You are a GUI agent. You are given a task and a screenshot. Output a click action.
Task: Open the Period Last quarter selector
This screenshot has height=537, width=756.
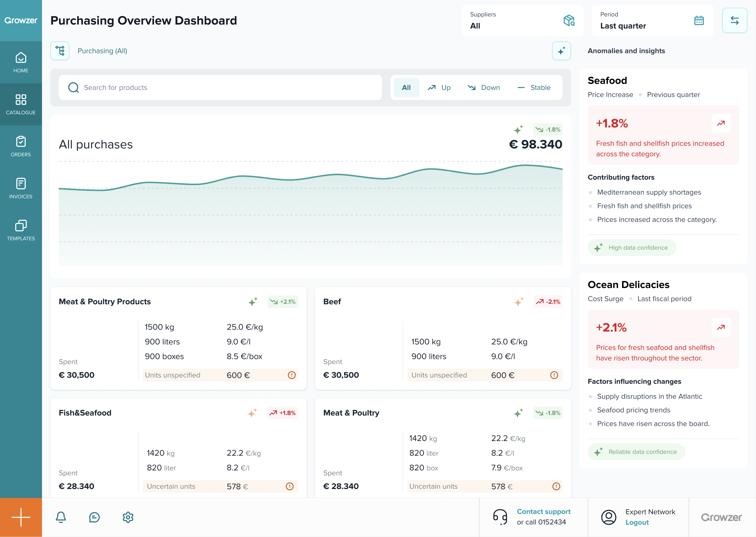[x=652, y=20]
